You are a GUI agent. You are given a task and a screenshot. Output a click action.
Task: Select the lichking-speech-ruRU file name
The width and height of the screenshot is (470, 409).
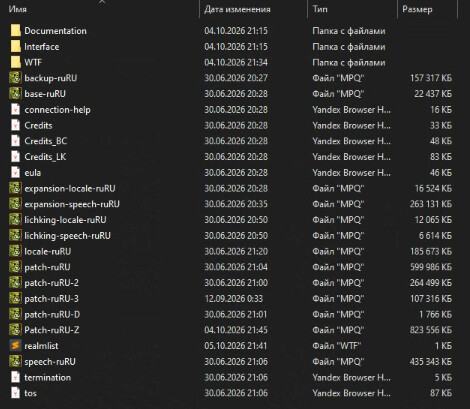[67, 236]
